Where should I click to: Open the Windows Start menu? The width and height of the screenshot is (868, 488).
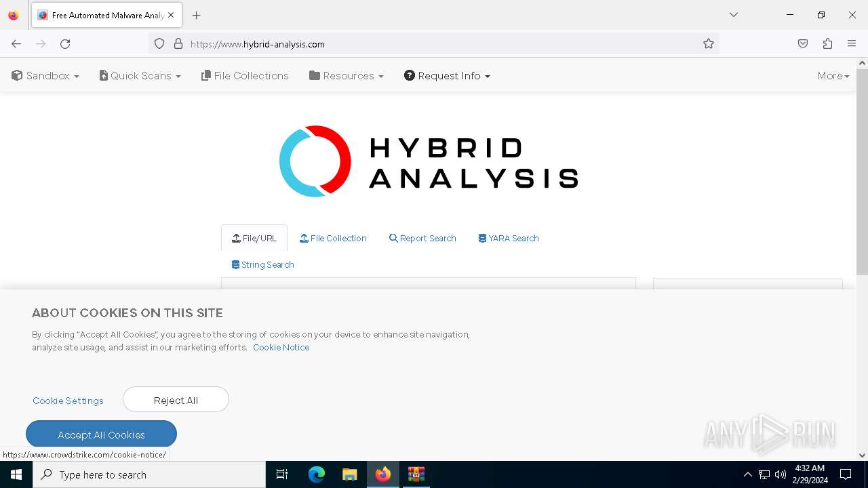[16, 474]
